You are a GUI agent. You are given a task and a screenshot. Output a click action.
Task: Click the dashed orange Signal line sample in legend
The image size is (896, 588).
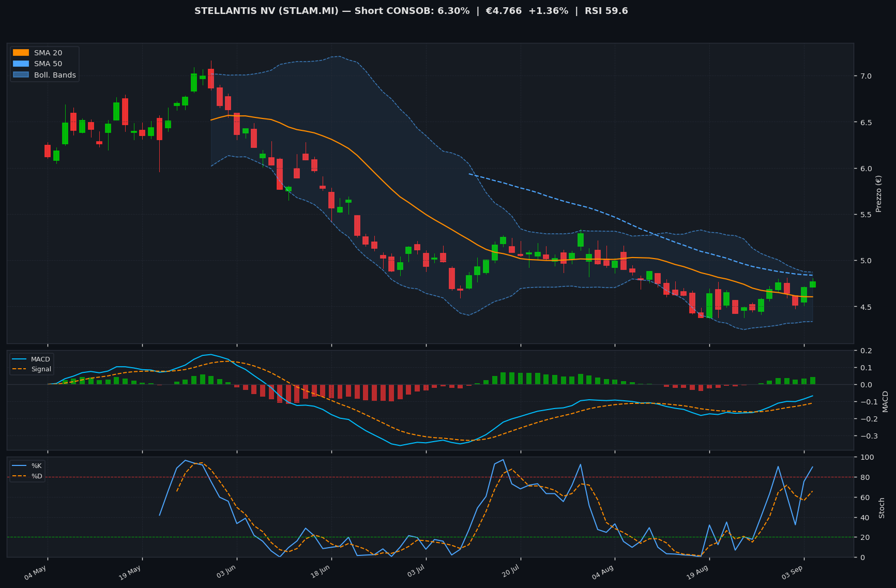click(x=20, y=369)
